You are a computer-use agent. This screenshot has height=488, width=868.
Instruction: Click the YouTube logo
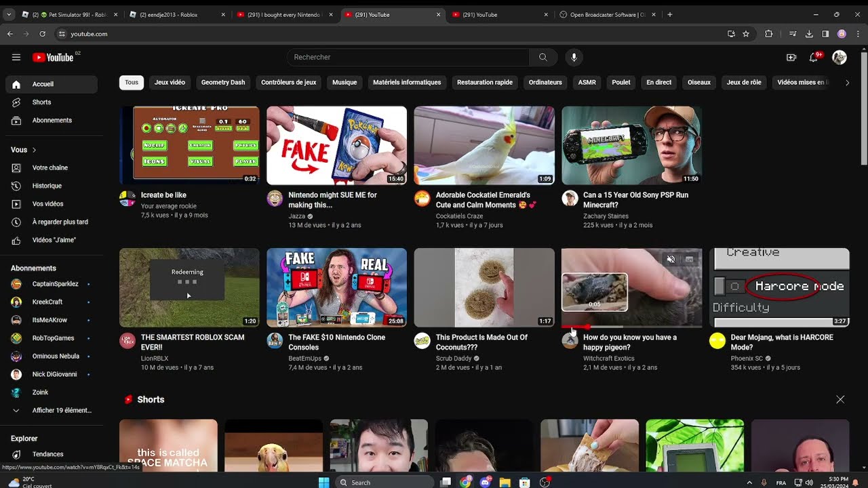pos(53,58)
